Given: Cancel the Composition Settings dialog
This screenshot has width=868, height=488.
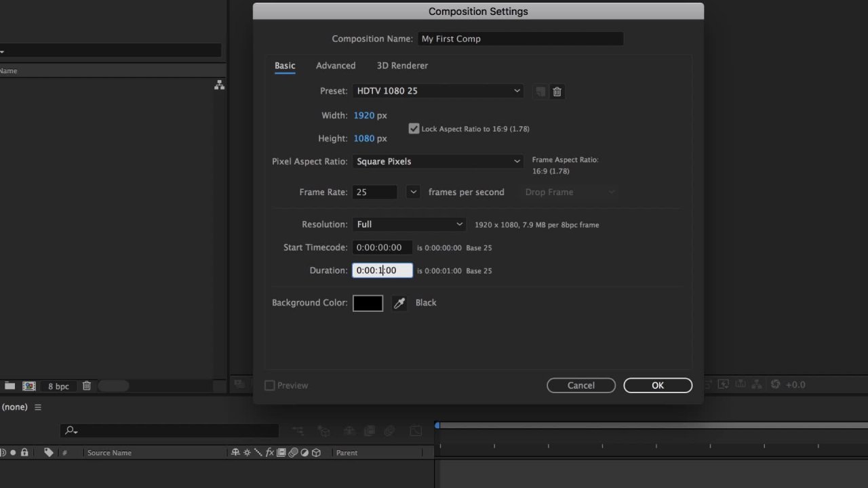Looking at the screenshot, I should coord(580,385).
